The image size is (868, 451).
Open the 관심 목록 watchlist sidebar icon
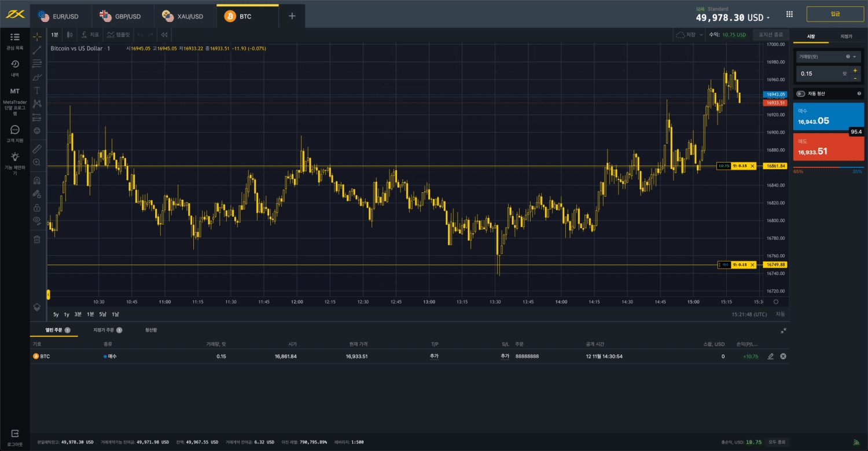(15, 37)
